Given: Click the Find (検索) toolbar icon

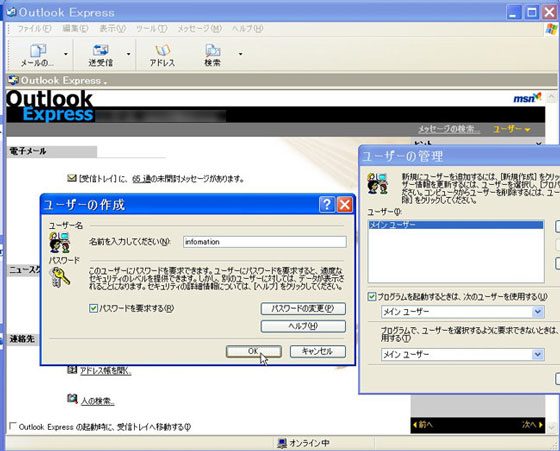Looking at the screenshot, I should click(x=212, y=55).
